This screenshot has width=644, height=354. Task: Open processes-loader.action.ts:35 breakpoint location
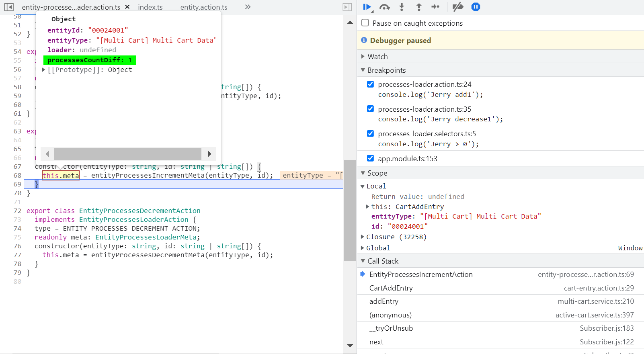click(x=425, y=109)
